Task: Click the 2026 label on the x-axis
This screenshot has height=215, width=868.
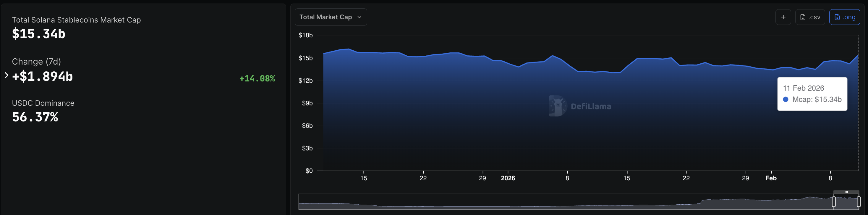Action: [507, 178]
